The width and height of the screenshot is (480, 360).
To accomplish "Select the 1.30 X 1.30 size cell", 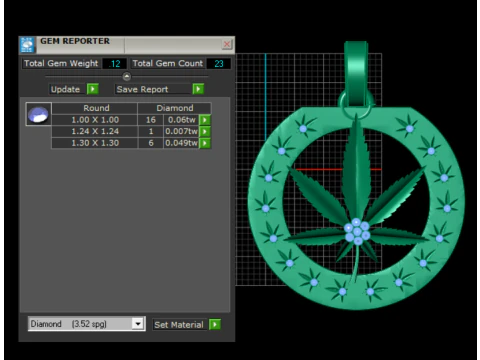I will tap(95, 143).
